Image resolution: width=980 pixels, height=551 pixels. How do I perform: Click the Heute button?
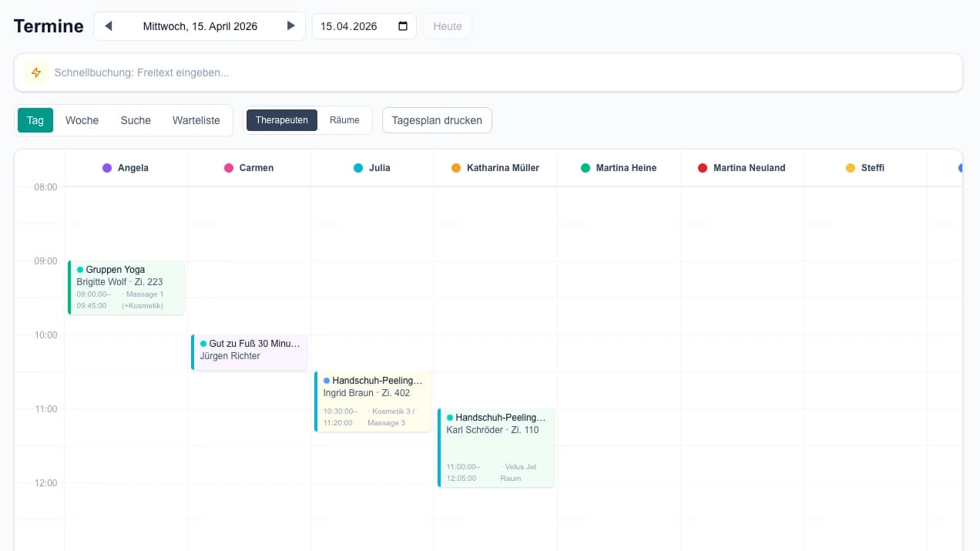[x=448, y=26]
